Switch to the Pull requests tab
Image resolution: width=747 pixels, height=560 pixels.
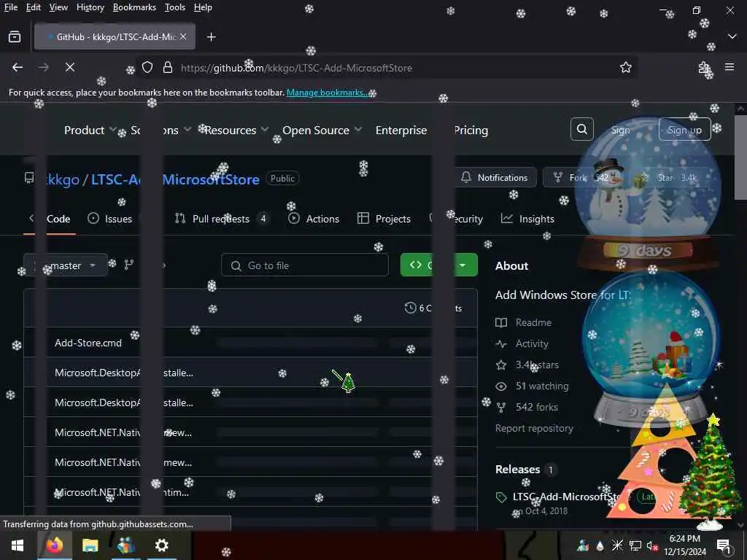pos(221,219)
